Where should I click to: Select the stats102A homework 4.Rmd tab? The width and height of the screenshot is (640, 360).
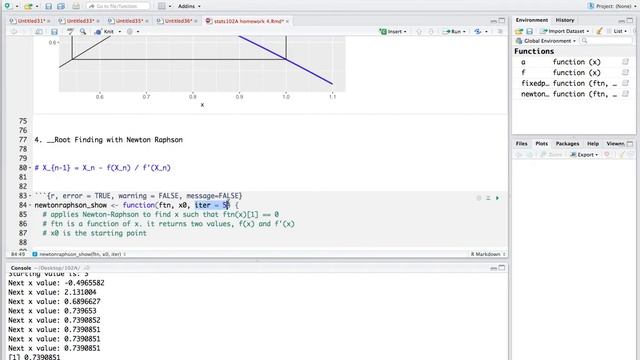(x=246, y=21)
